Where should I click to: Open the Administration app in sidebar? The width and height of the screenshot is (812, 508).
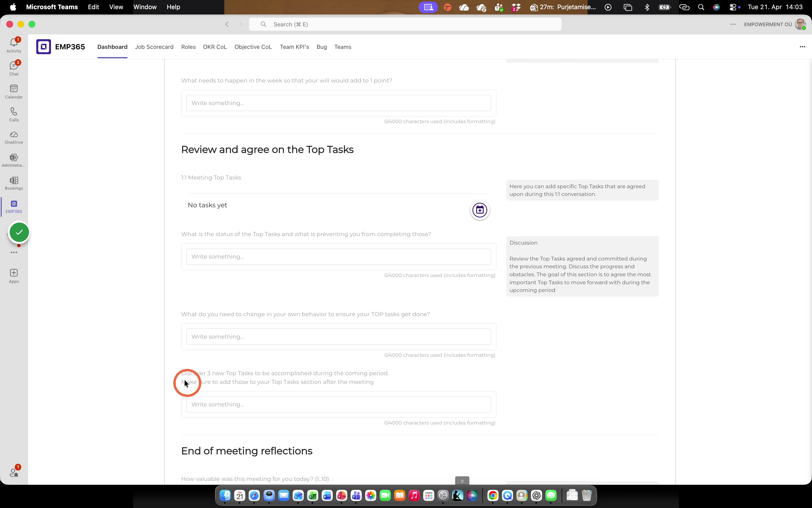[14, 160]
